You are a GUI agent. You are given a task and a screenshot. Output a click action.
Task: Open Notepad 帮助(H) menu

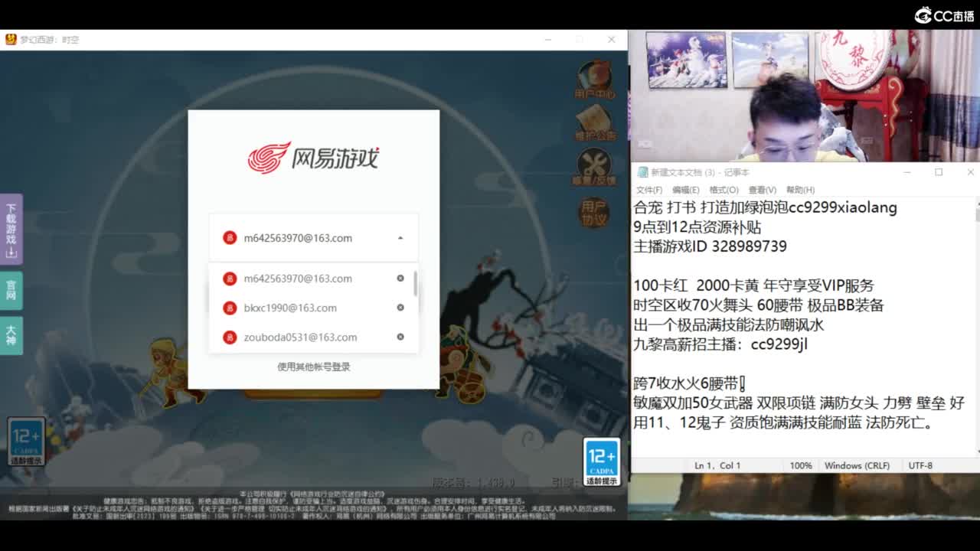tap(800, 190)
